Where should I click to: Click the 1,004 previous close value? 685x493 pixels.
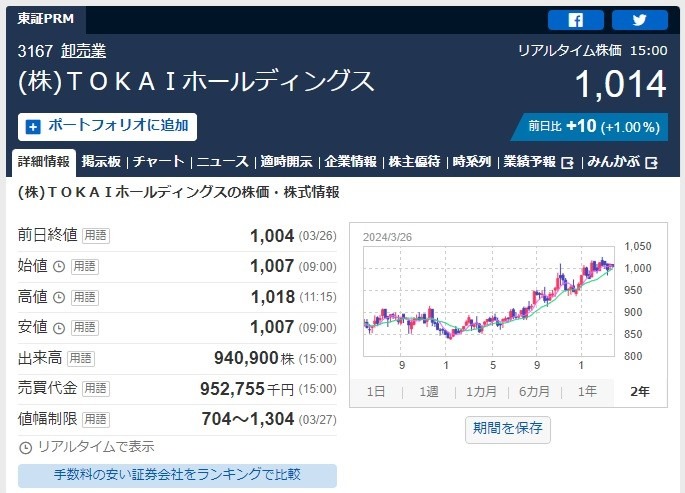272,236
